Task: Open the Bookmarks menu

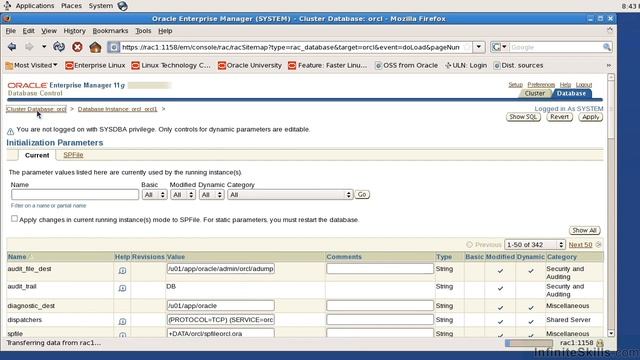Action: [x=110, y=31]
